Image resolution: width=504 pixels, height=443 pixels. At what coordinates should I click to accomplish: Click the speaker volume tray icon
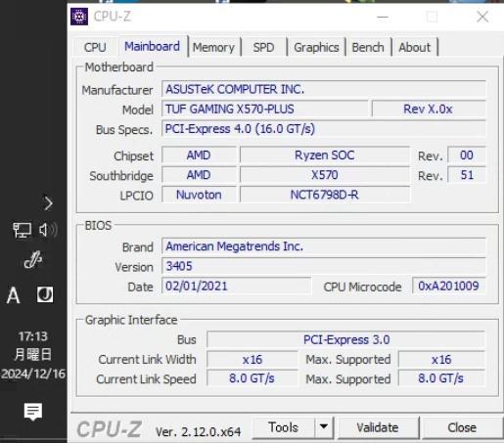[48, 230]
